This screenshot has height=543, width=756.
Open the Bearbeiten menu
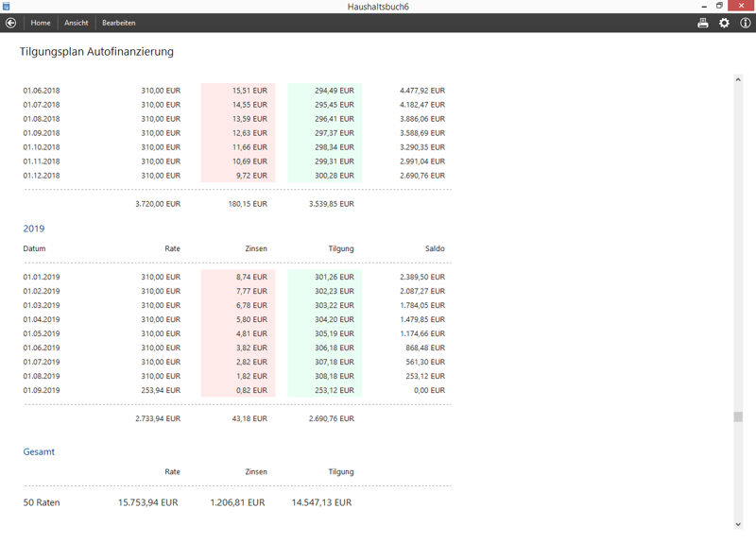coord(119,23)
